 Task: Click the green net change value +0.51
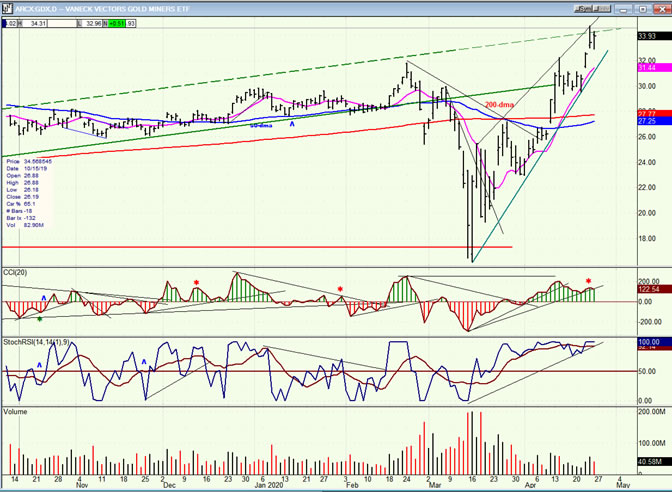(117, 24)
